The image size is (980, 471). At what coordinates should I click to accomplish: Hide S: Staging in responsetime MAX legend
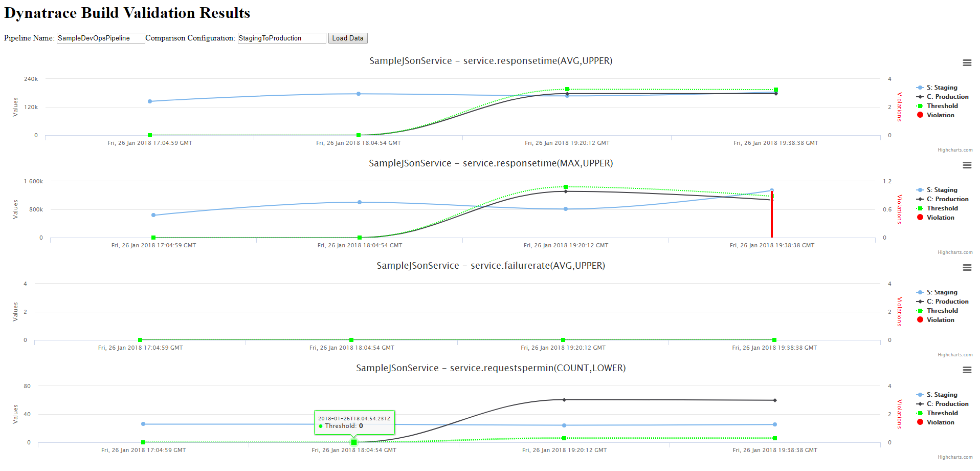click(x=937, y=190)
